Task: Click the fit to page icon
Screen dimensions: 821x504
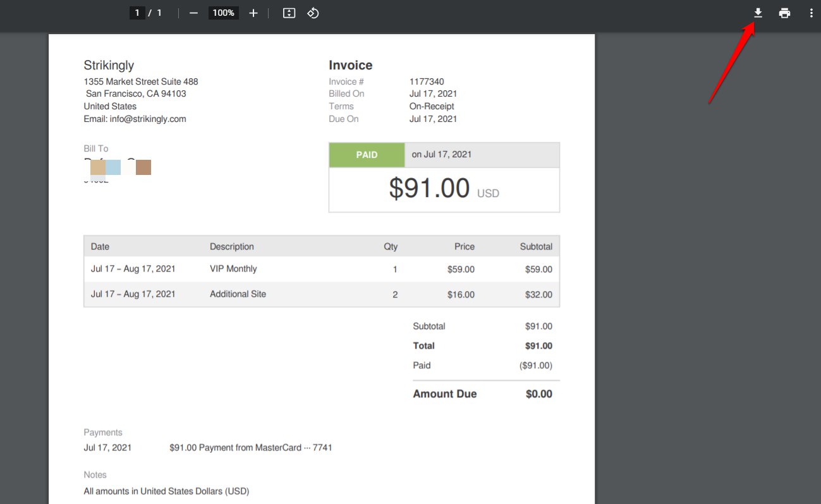Action: (289, 13)
